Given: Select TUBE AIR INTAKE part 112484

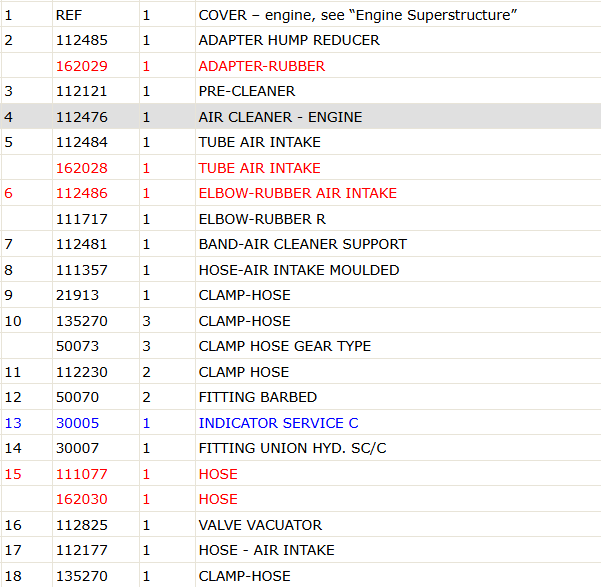Looking at the screenshot, I should point(82,142).
